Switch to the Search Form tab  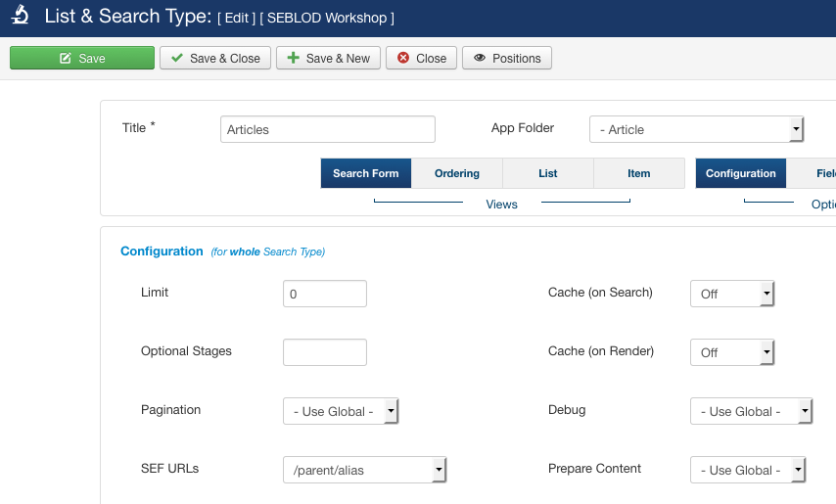366,173
